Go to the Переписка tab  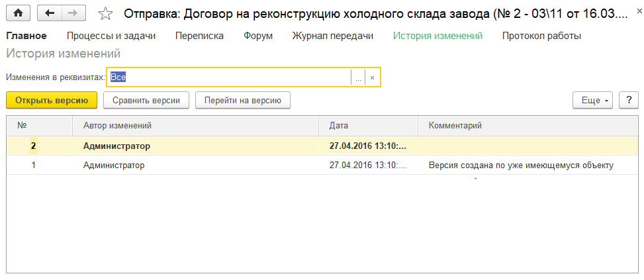click(199, 36)
